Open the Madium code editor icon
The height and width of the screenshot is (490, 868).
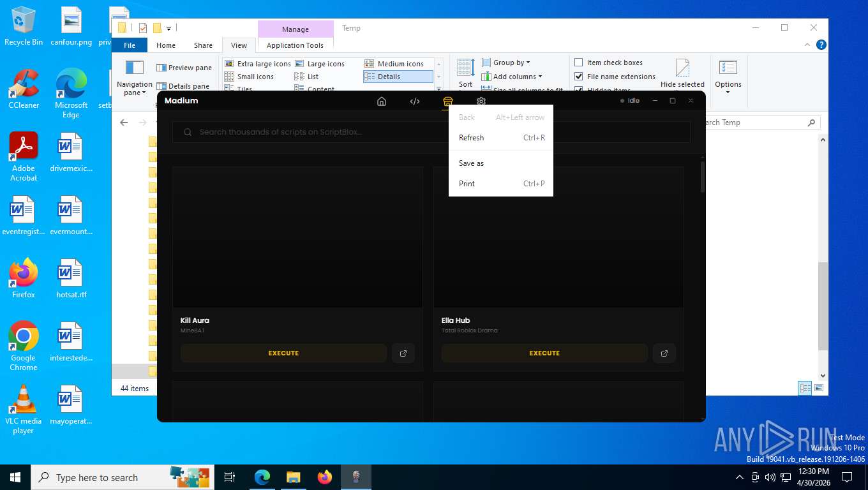point(415,101)
